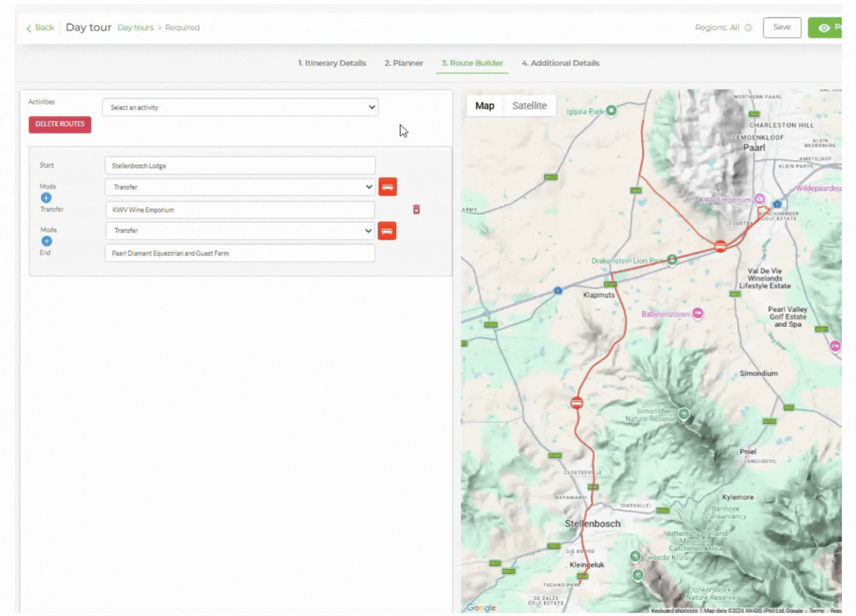Viewport: 856px width, 616px height.
Task: Click the Pniel label on map
Action: (748, 452)
